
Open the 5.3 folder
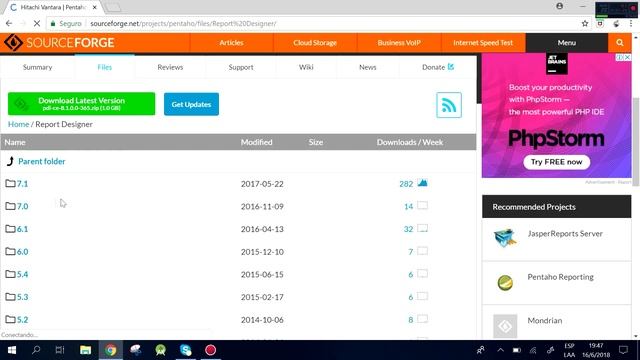coord(22,297)
